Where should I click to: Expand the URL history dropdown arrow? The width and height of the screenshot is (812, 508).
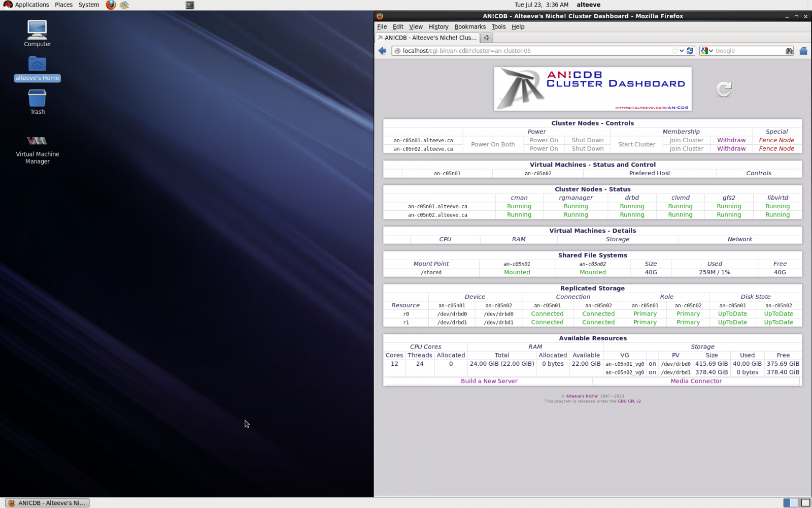682,51
